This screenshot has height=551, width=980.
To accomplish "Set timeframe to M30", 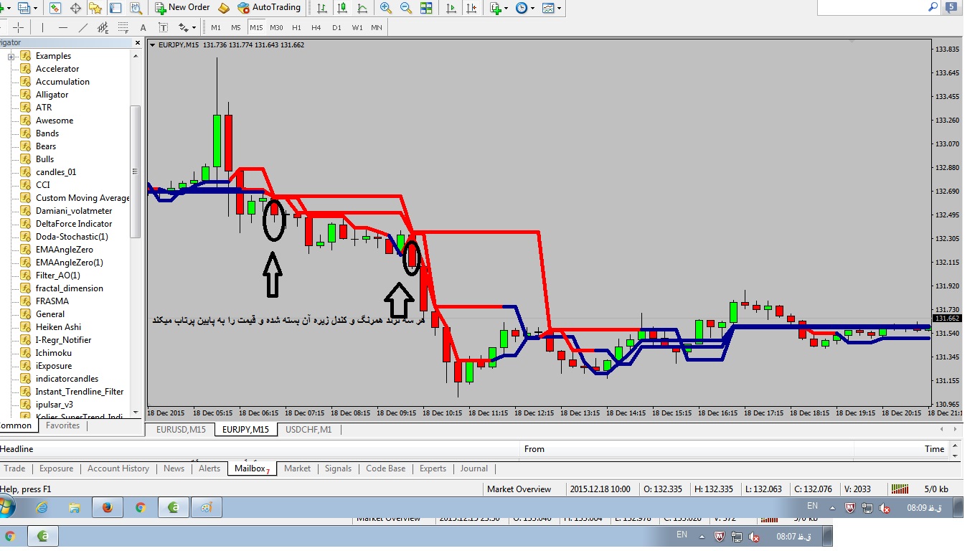I will coord(276,27).
